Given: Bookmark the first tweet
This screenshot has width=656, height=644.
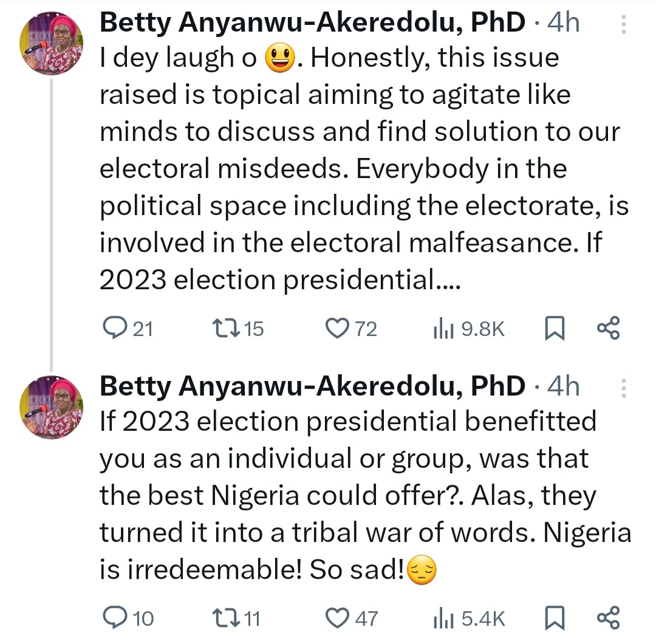Looking at the screenshot, I should [x=555, y=329].
